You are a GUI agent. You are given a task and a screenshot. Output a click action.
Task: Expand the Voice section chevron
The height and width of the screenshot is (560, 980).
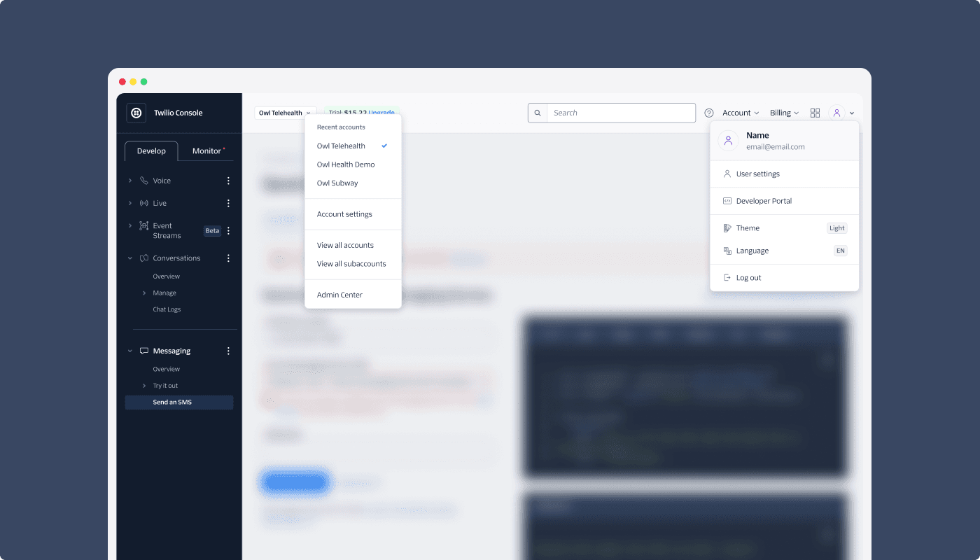point(130,181)
